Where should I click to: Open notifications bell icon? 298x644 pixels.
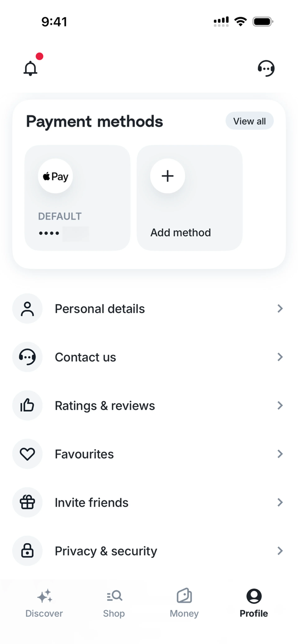31,68
